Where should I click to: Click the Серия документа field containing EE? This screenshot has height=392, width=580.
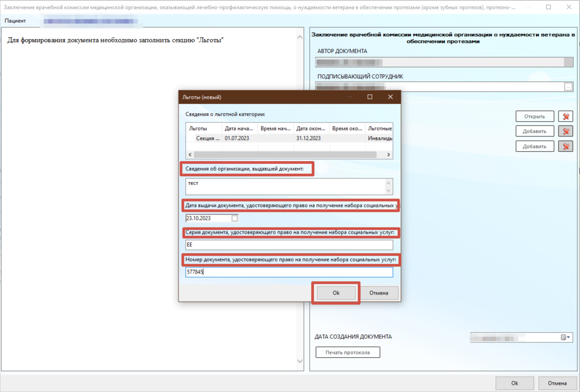tap(289, 245)
